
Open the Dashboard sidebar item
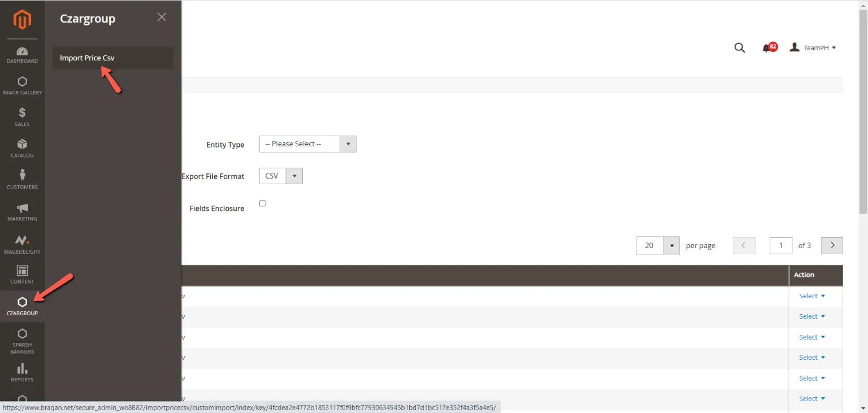(x=22, y=55)
